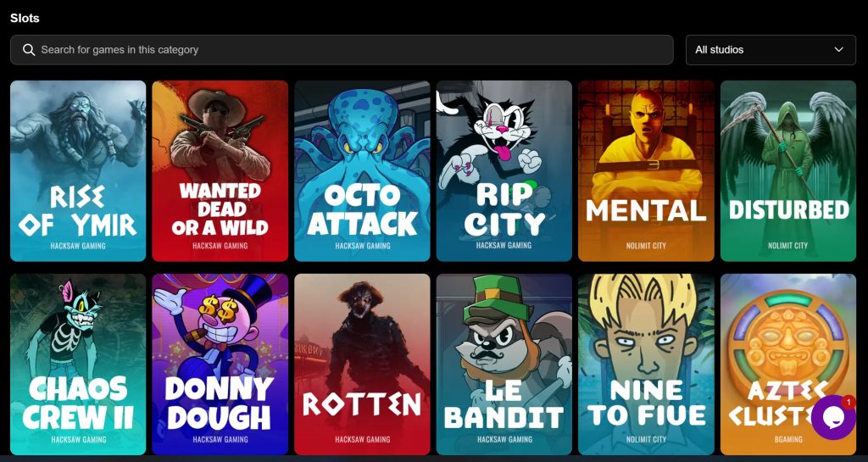Choose the Le Bandit game thumbnail

pyautogui.click(x=504, y=364)
